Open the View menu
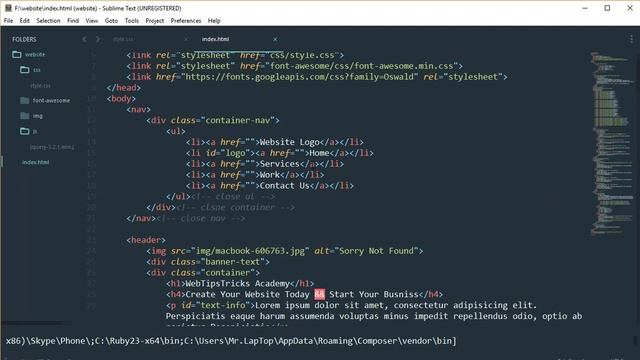Screen dimensions: 640x360 [x=91, y=21]
